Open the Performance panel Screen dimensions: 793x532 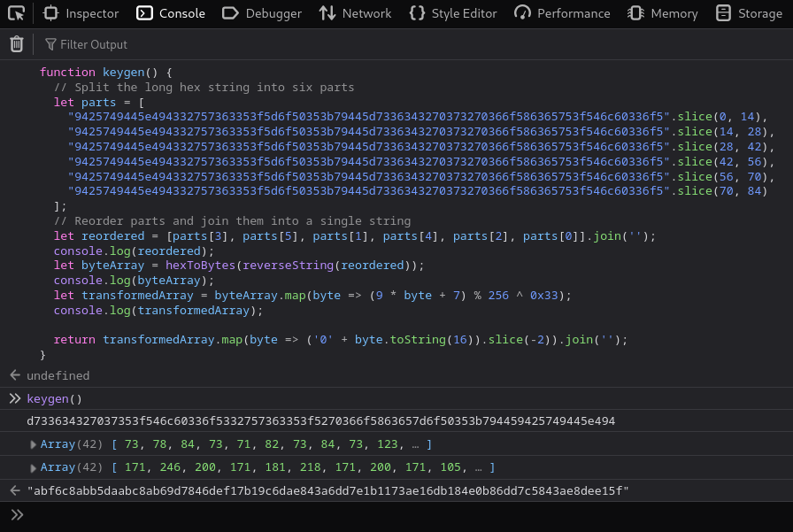562,13
